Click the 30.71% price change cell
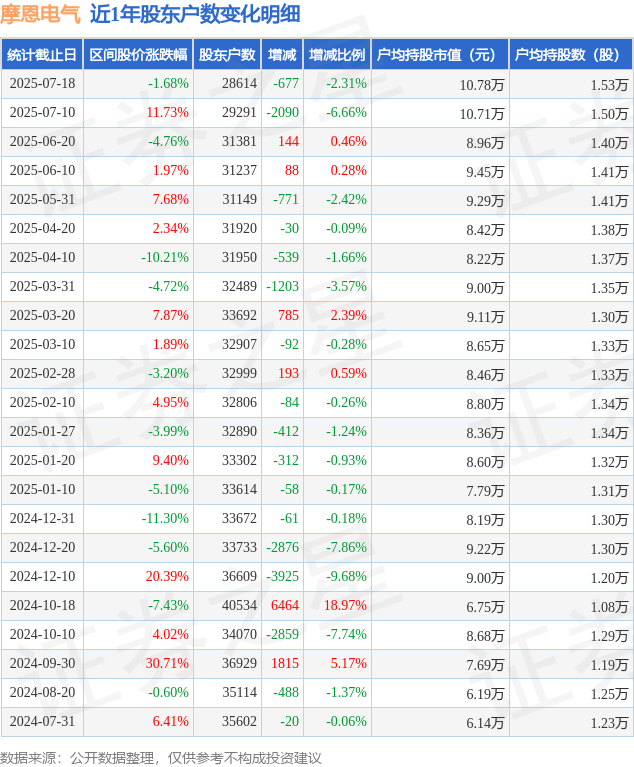The height and width of the screenshot is (767, 634). [x=167, y=663]
